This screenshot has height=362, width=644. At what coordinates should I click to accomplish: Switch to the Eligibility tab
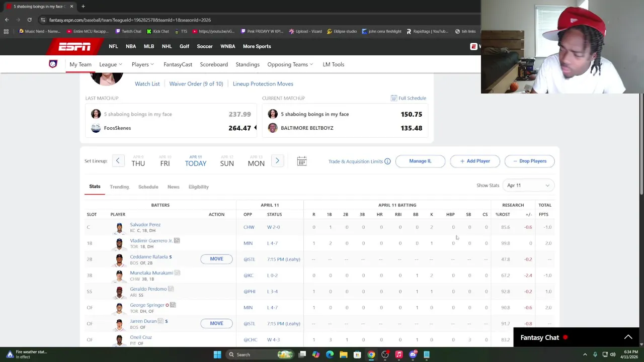198,187
